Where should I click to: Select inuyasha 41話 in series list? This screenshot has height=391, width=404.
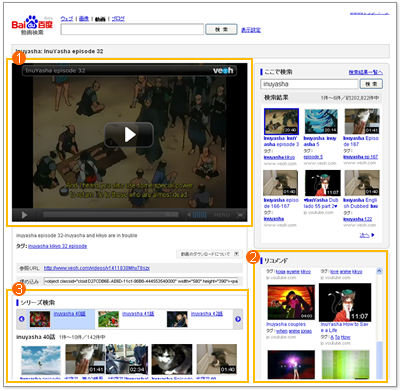pyautogui.click(x=138, y=314)
